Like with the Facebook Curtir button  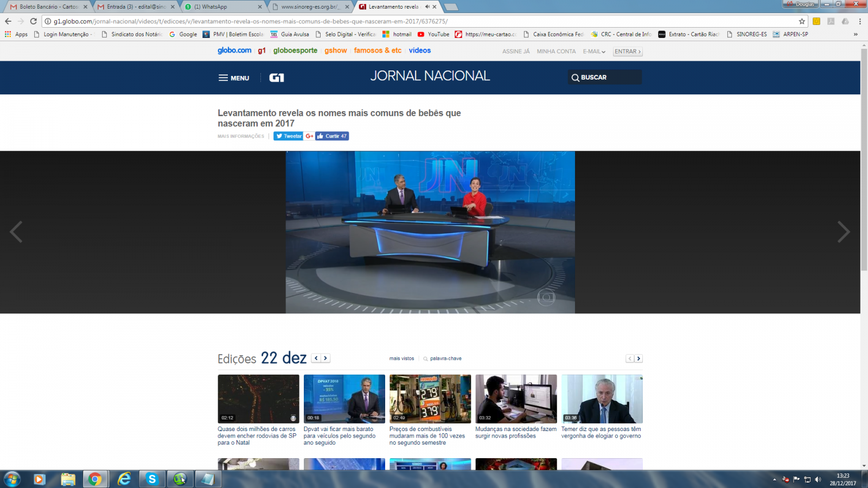(x=332, y=136)
